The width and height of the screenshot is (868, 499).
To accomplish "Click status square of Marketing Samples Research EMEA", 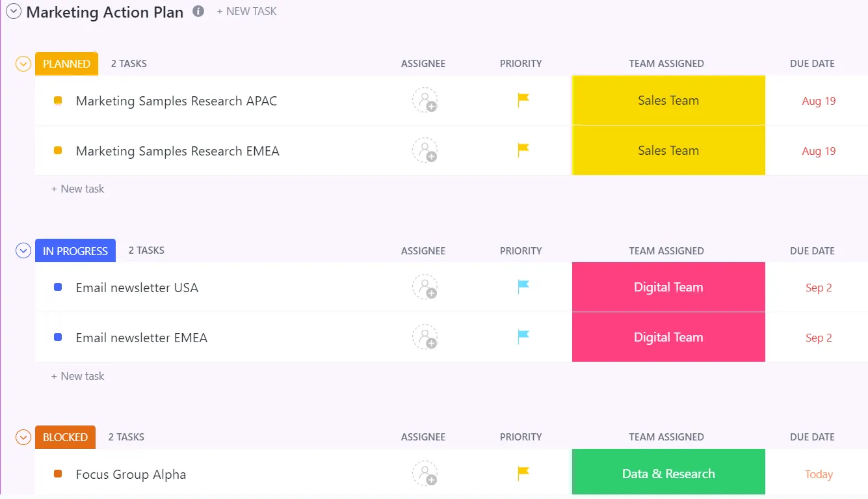I will point(58,150).
